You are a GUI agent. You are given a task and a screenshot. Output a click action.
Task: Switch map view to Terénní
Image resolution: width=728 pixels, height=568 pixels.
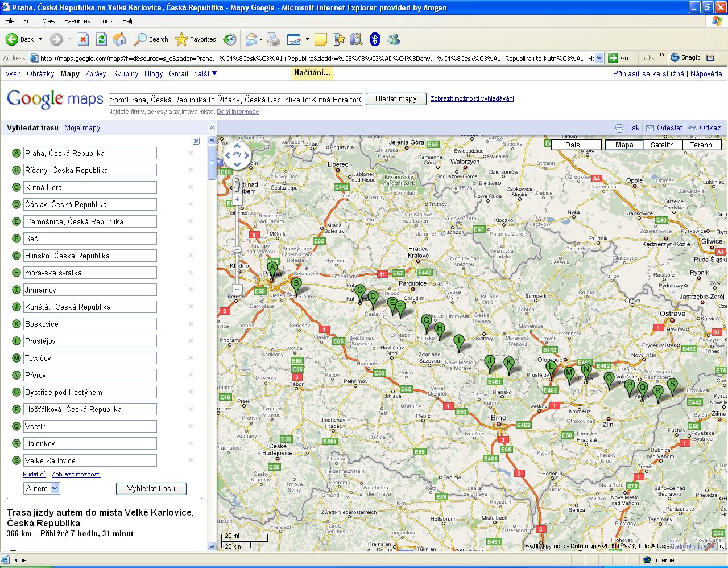tap(701, 145)
